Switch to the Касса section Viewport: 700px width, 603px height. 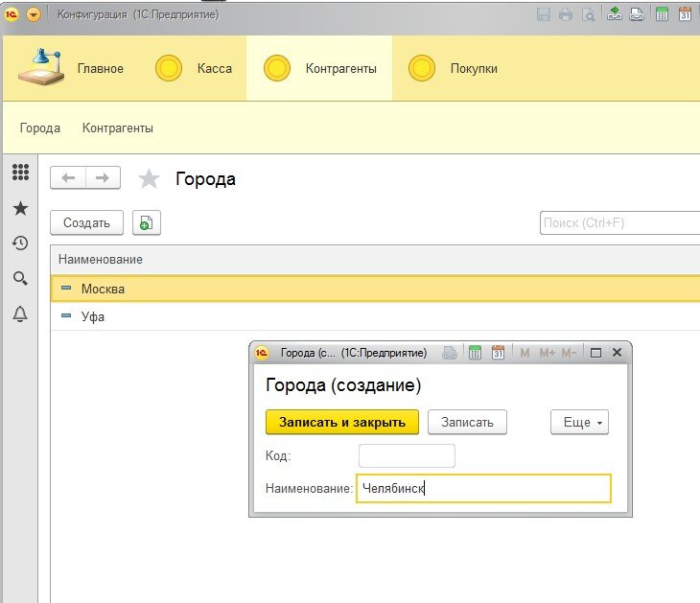194,68
